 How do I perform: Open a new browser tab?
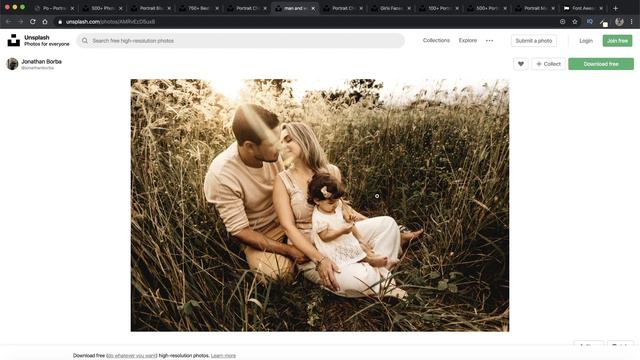click(x=616, y=8)
